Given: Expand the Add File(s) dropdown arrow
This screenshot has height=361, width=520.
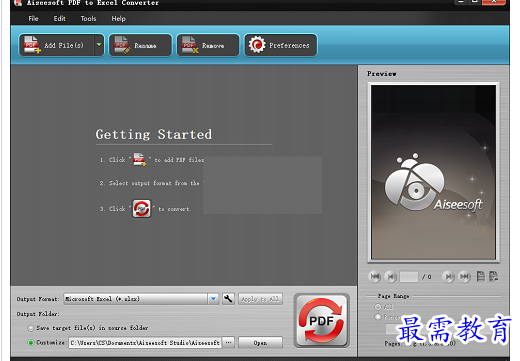Looking at the screenshot, I should pos(99,45).
